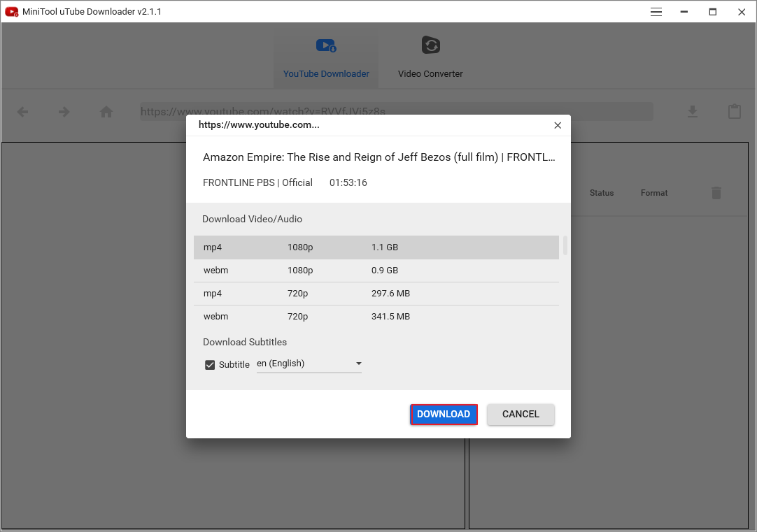This screenshot has height=532, width=757.
Task: Click the trash delete icon
Action: [x=716, y=193]
